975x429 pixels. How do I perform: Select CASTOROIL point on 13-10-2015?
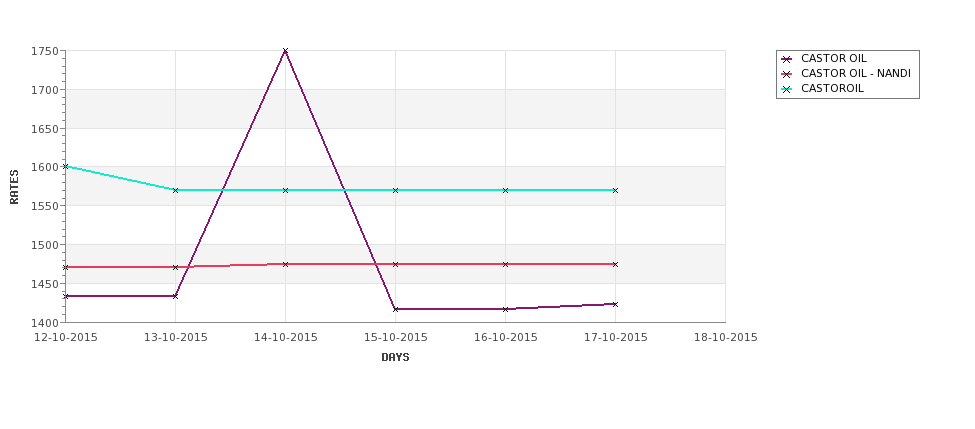[x=175, y=190]
